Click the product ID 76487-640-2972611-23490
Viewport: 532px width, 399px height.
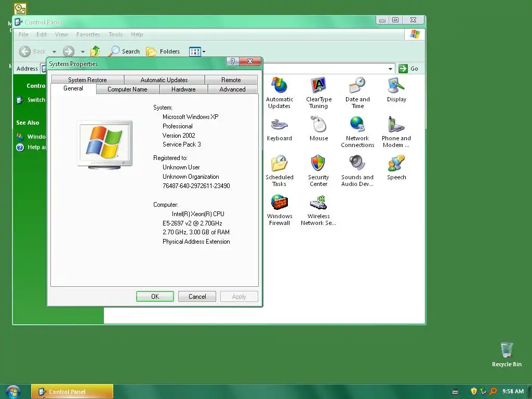pyautogui.click(x=196, y=186)
